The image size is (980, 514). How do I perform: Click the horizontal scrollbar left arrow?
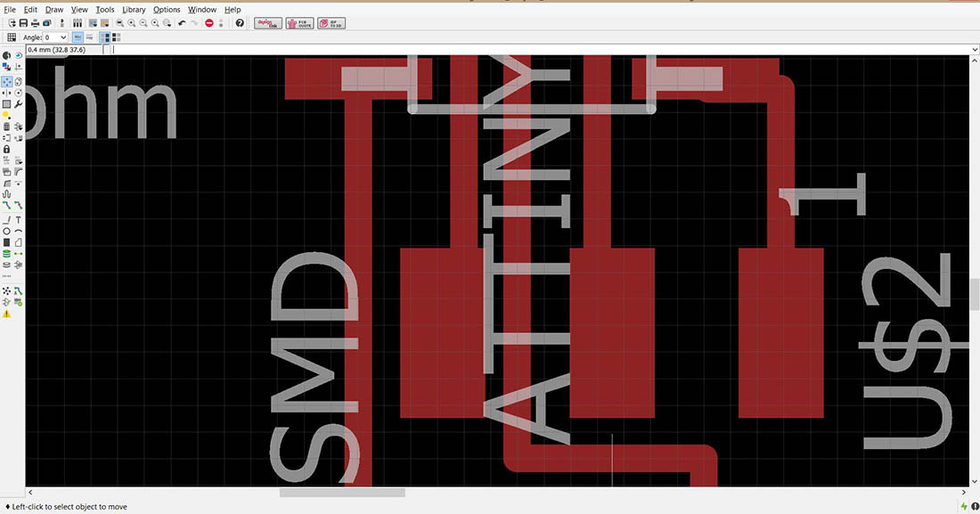click(30, 493)
